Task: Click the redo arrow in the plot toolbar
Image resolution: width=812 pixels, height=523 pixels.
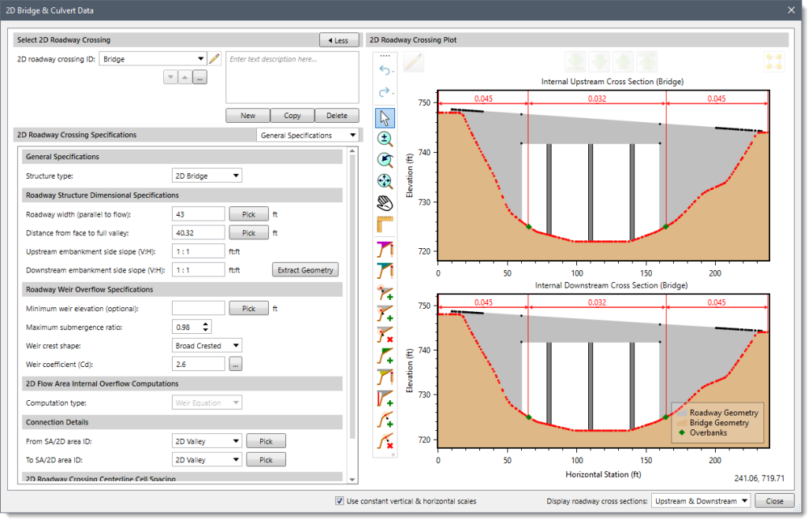Action: 385,91
